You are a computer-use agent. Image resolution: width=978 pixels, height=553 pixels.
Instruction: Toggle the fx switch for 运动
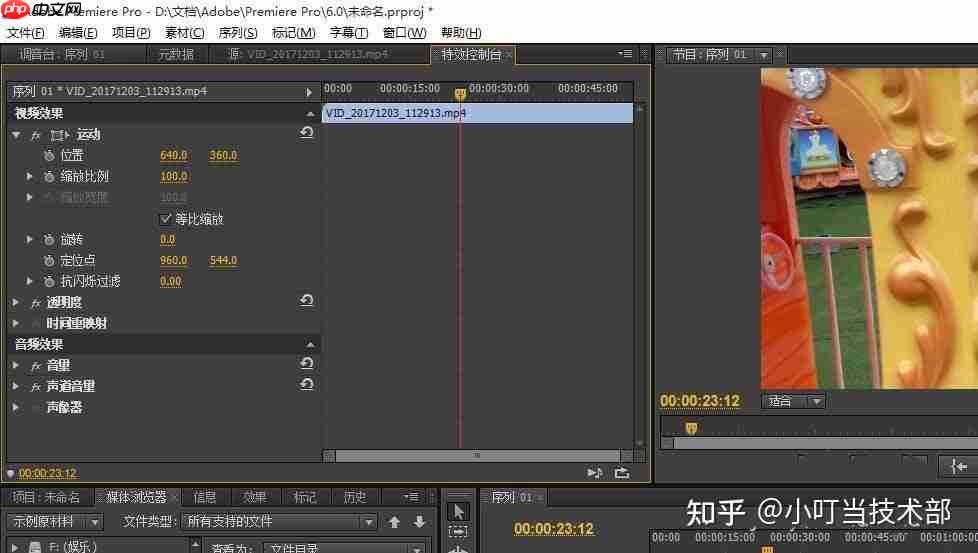[x=36, y=135]
